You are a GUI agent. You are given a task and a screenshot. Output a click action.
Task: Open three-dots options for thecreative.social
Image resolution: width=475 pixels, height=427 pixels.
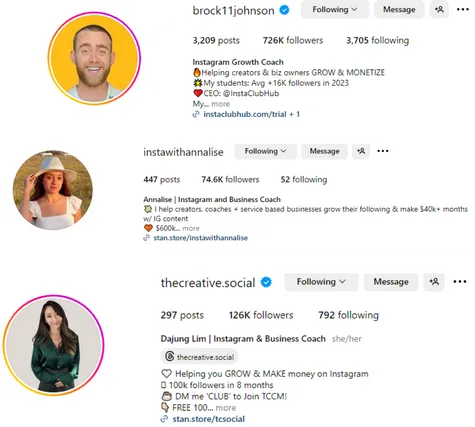click(x=460, y=282)
